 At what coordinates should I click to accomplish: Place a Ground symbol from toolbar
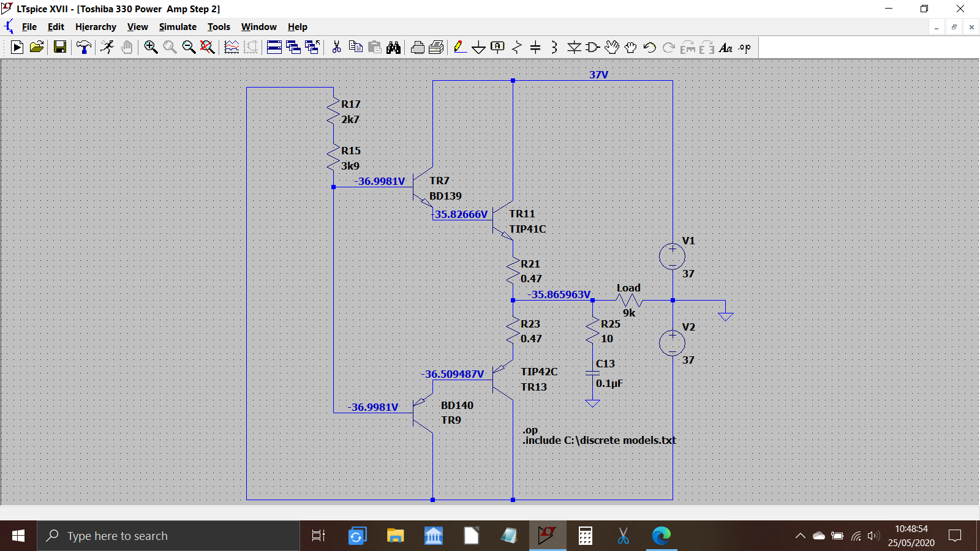(x=479, y=47)
